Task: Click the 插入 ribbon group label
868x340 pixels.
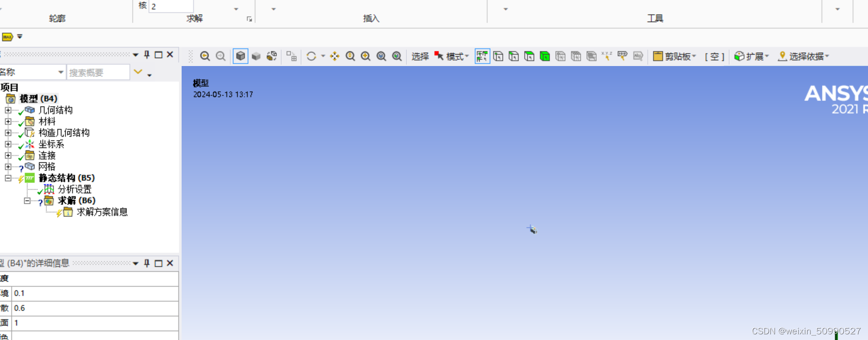Action: pos(371,18)
